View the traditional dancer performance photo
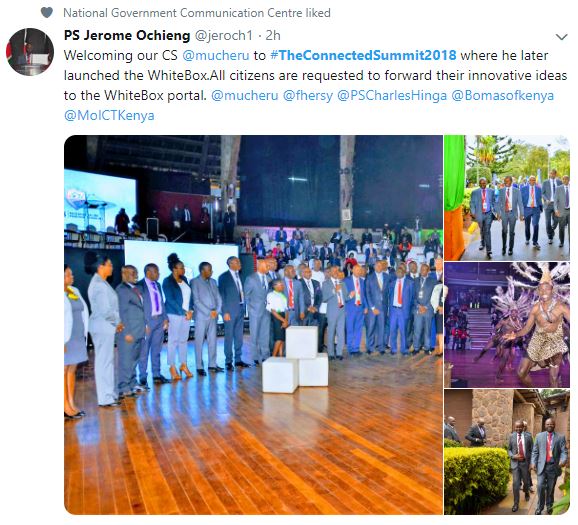The image size is (578, 525). pos(507,325)
